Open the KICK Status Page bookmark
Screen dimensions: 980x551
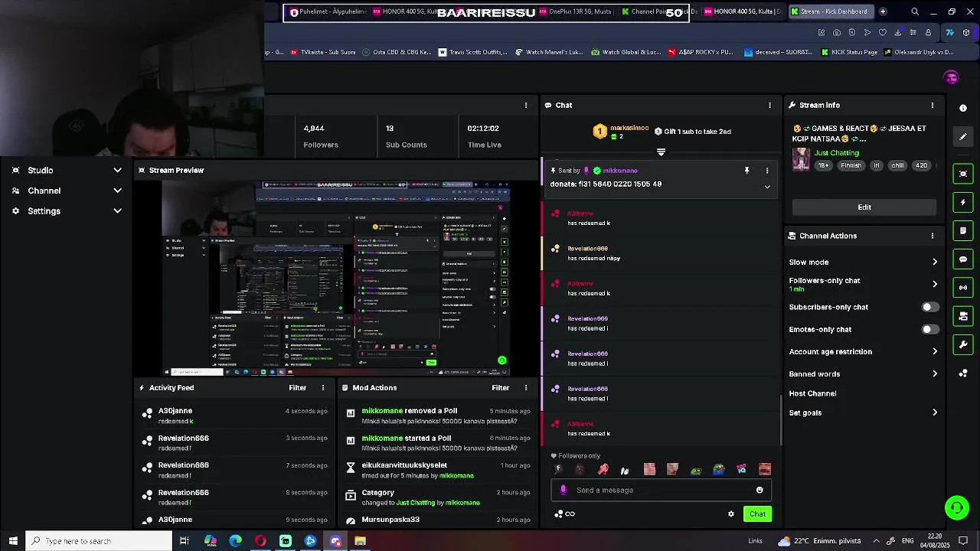coord(849,52)
